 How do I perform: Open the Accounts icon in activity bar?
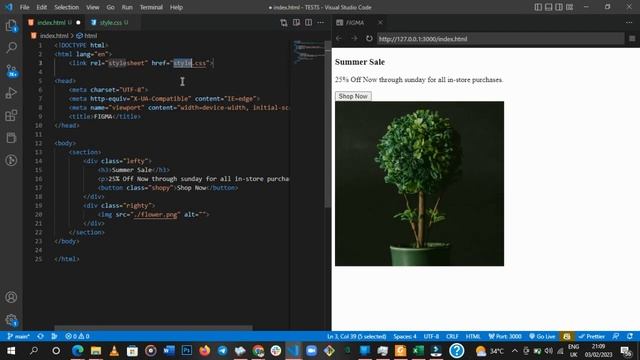11,297
